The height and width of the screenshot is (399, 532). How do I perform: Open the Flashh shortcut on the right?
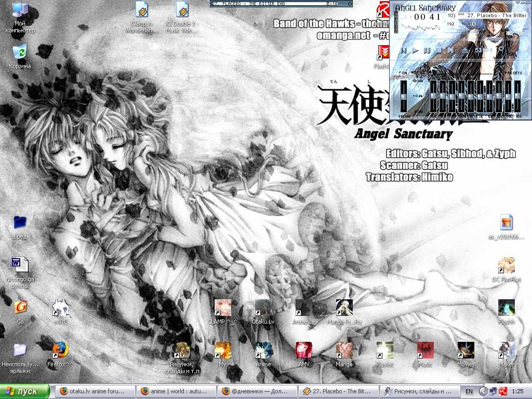(506, 312)
